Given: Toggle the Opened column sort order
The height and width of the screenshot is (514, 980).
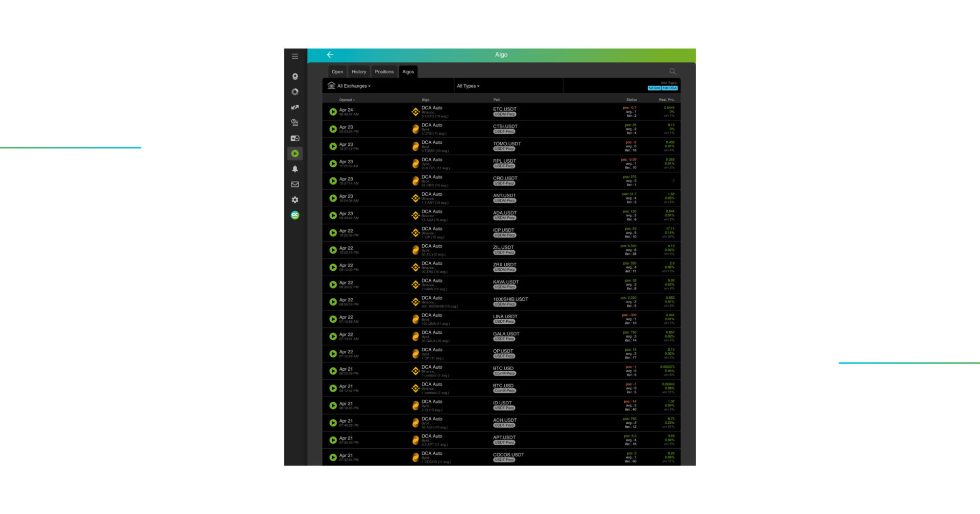Looking at the screenshot, I should pyautogui.click(x=347, y=100).
